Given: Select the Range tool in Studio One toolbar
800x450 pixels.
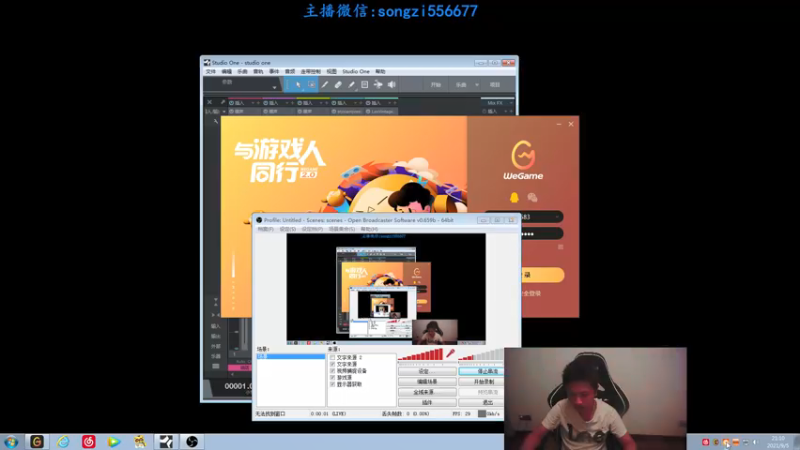Looking at the screenshot, I should pos(311,85).
